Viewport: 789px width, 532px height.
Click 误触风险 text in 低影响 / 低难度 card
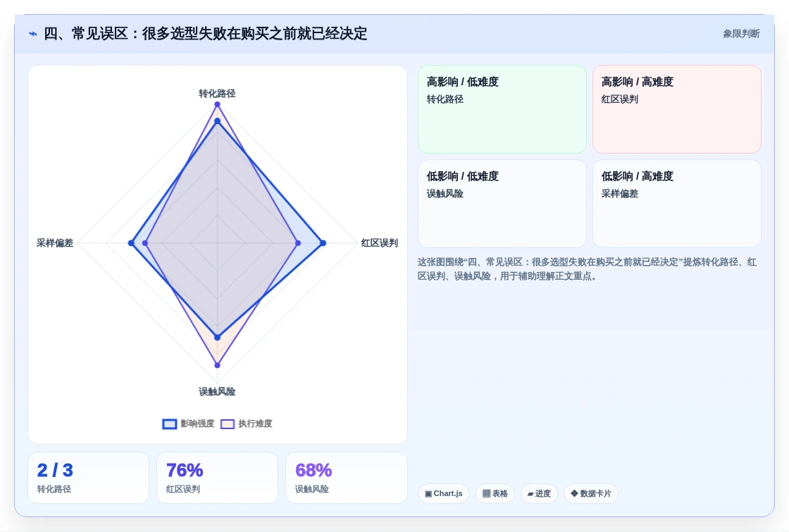[x=445, y=194]
